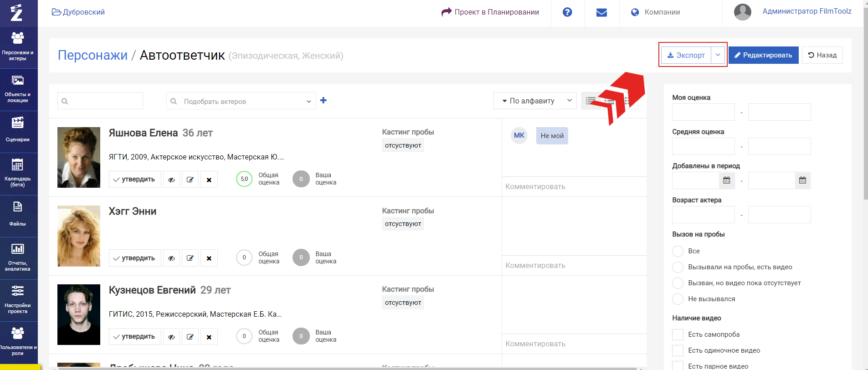Screen dimensions: 868x370
Task: Click Кузнецов Евгений photo thumbnail
Action: (x=79, y=314)
